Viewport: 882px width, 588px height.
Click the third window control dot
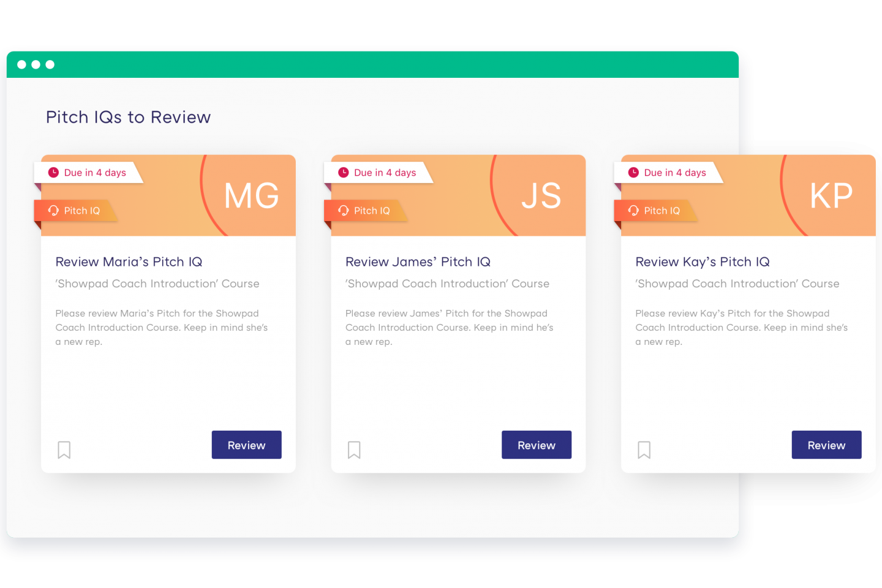[50, 64]
